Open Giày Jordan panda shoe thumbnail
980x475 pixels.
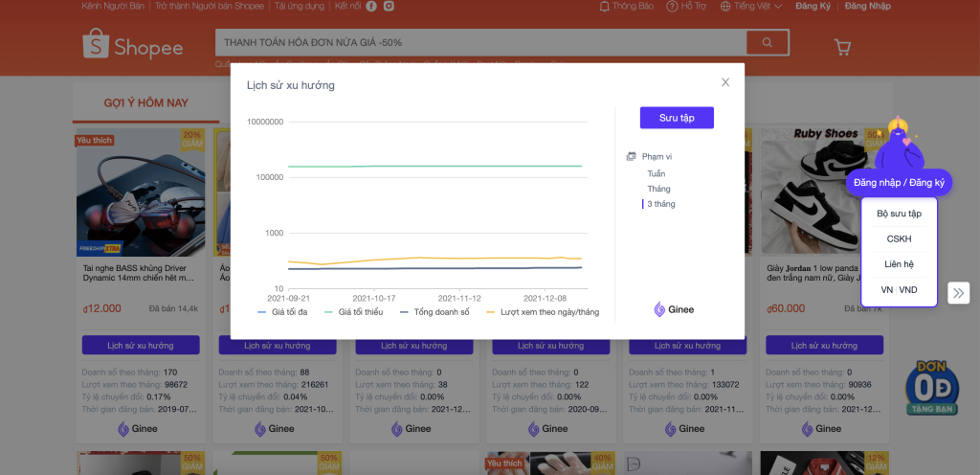[x=824, y=192]
